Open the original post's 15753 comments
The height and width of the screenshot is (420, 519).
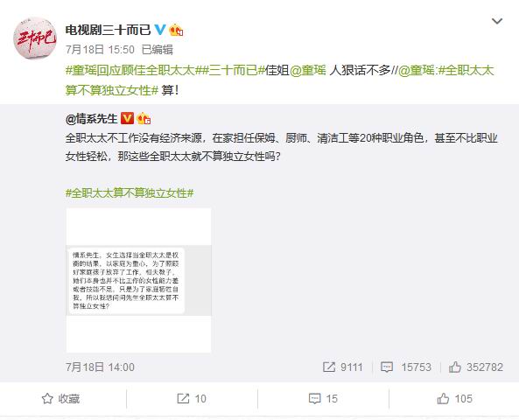tap(406, 367)
